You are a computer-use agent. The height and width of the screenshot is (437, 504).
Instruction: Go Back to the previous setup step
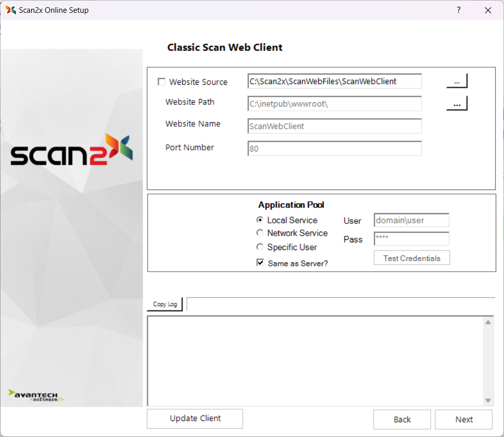(402, 420)
